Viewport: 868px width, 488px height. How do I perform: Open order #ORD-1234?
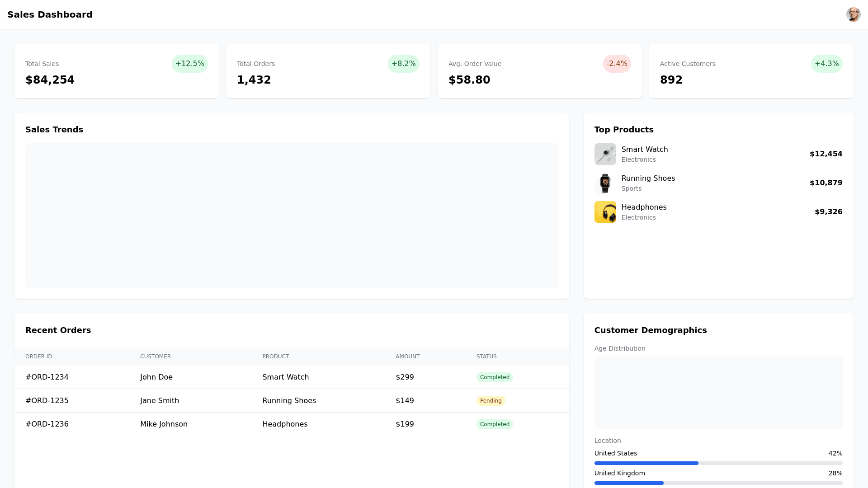pos(47,377)
